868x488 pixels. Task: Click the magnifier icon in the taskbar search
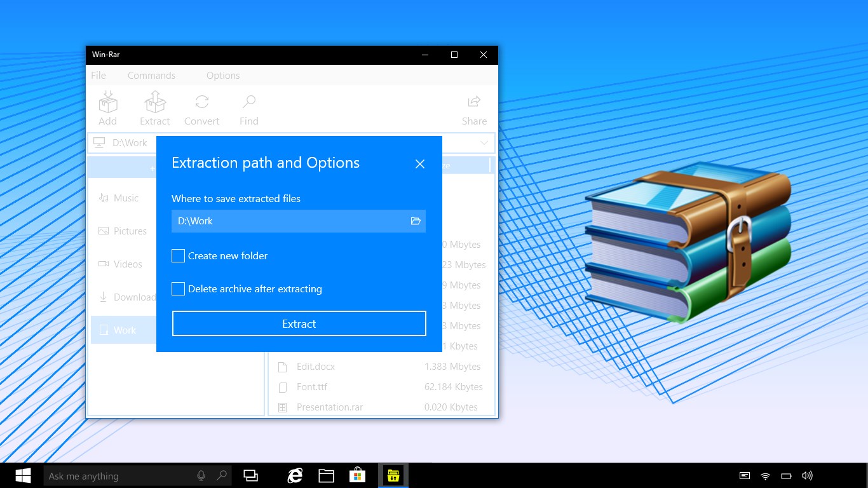pyautogui.click(x=222, y=475)
